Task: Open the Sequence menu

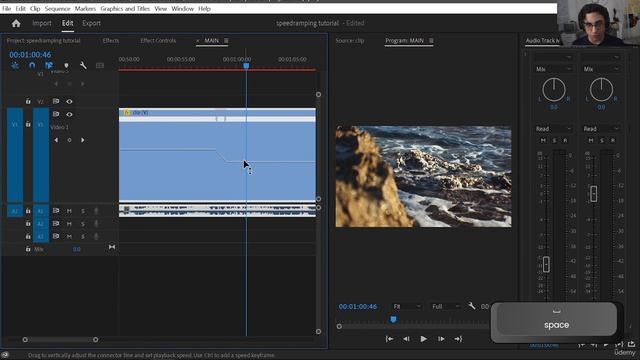Action: pos(57,9)
